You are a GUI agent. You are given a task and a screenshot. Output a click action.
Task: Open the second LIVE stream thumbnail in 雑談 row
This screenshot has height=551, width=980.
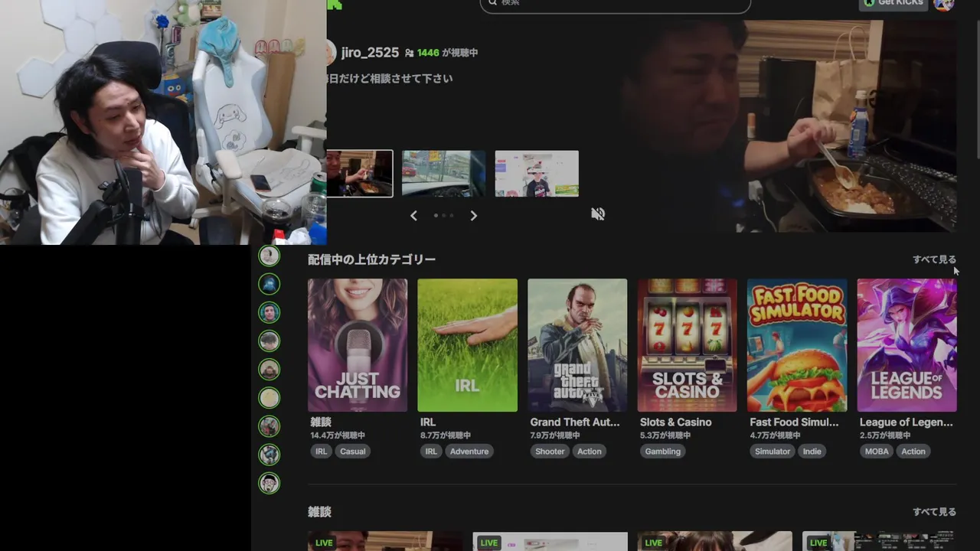(x=550, y=541)
